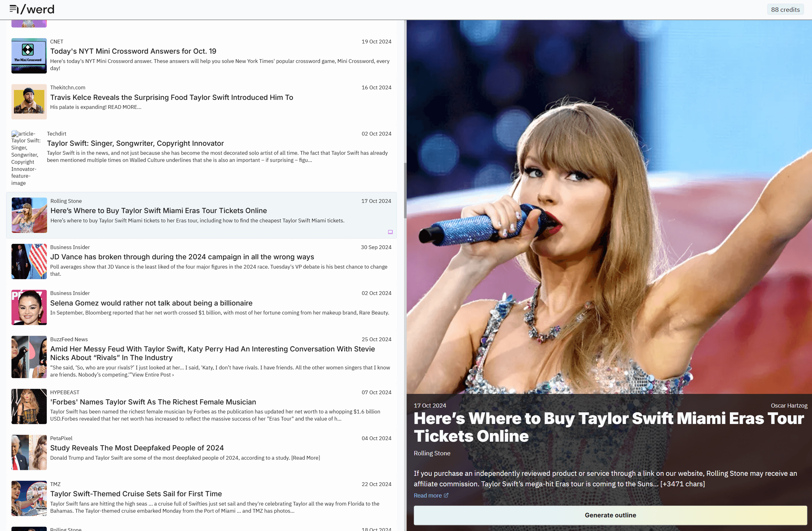
Task: Click the PetaPixel source label
Action: (61, 438)
